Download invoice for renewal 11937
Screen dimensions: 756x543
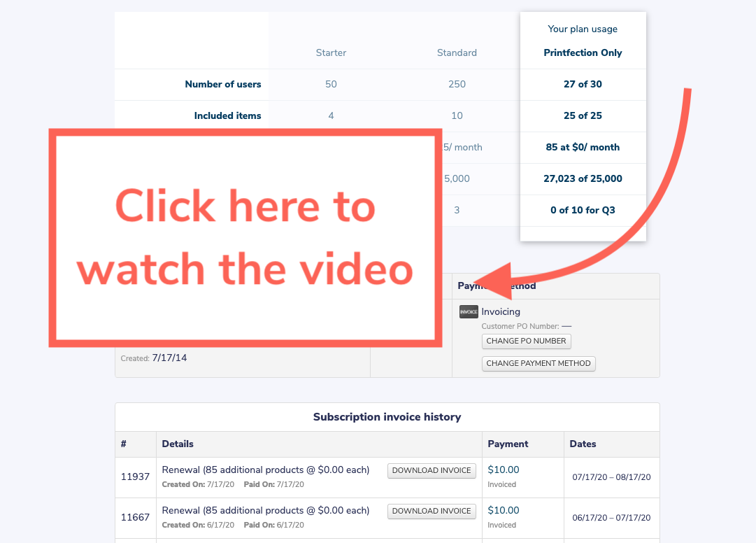tap(432, 471)
